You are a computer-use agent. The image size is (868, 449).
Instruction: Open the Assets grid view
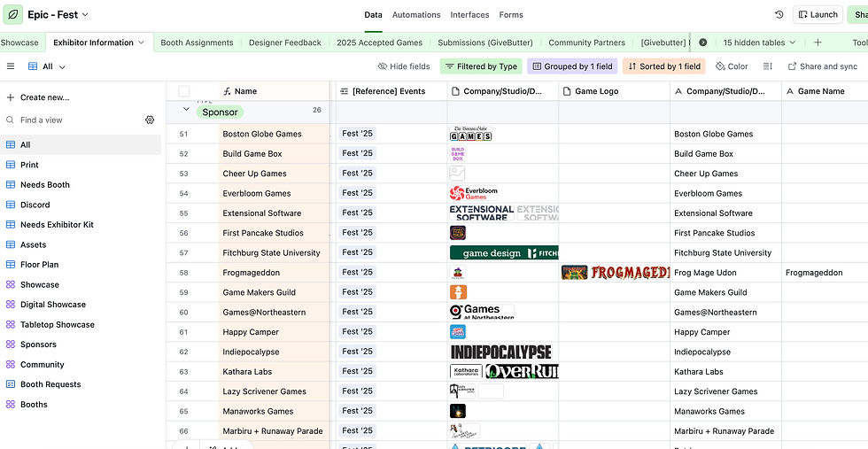coord(81,244)
